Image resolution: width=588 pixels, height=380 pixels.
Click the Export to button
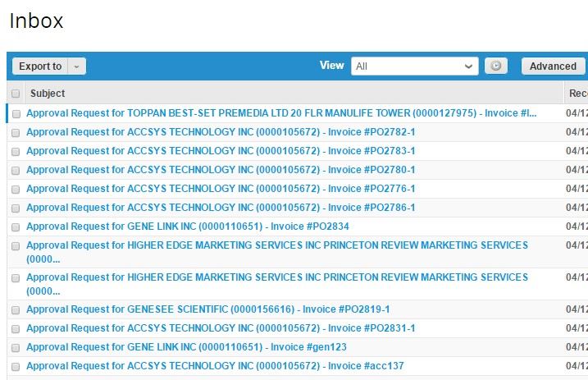click(x=40, y=66)
